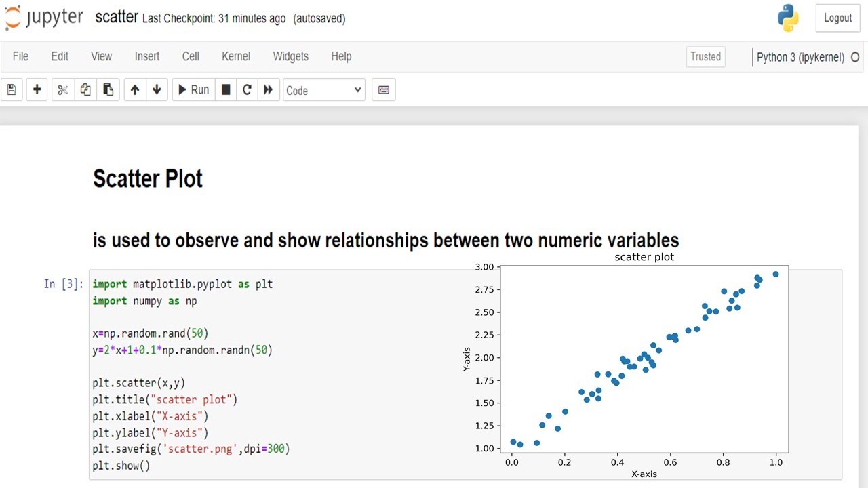Viewport: 868px width, 488px height.
Task: Move selected cell down with the arrow
Action: coord(157,89)
